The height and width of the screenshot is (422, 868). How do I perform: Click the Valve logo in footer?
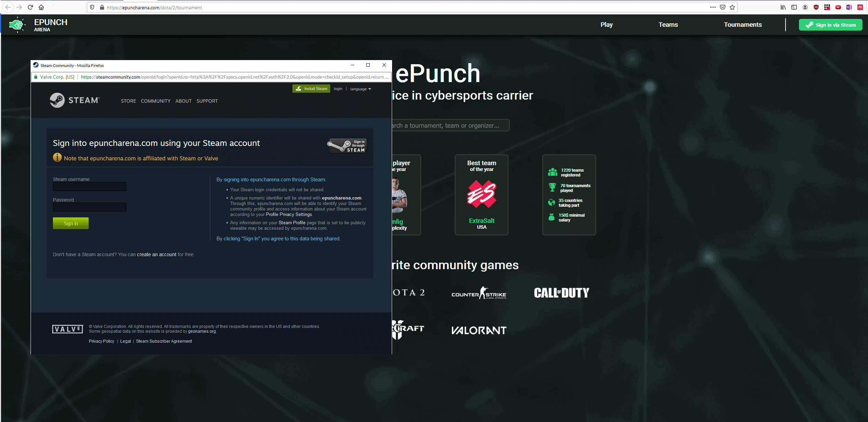point(68,329)
